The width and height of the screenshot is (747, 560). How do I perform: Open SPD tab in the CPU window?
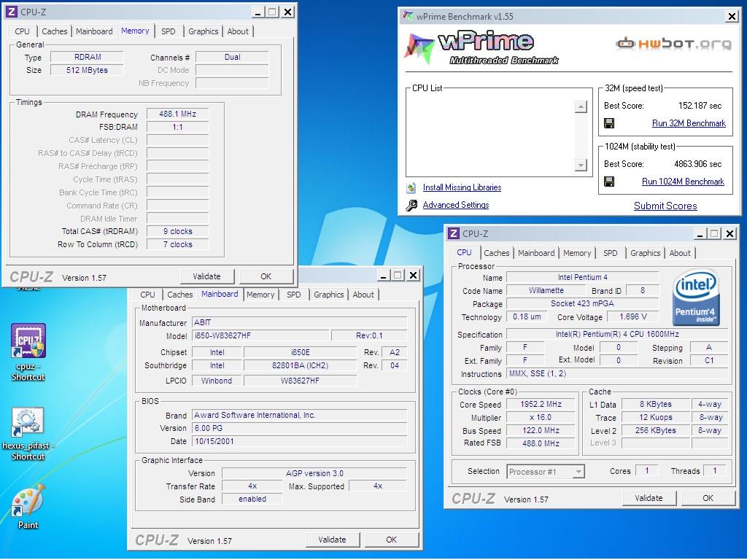[611, 253]
